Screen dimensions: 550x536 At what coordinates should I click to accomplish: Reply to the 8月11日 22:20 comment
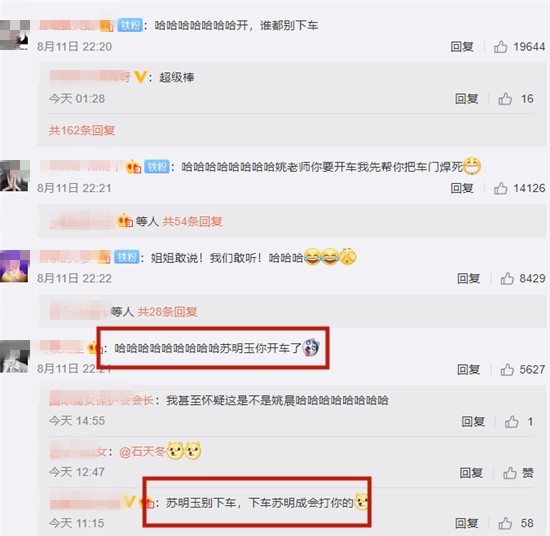coord(462,47)
